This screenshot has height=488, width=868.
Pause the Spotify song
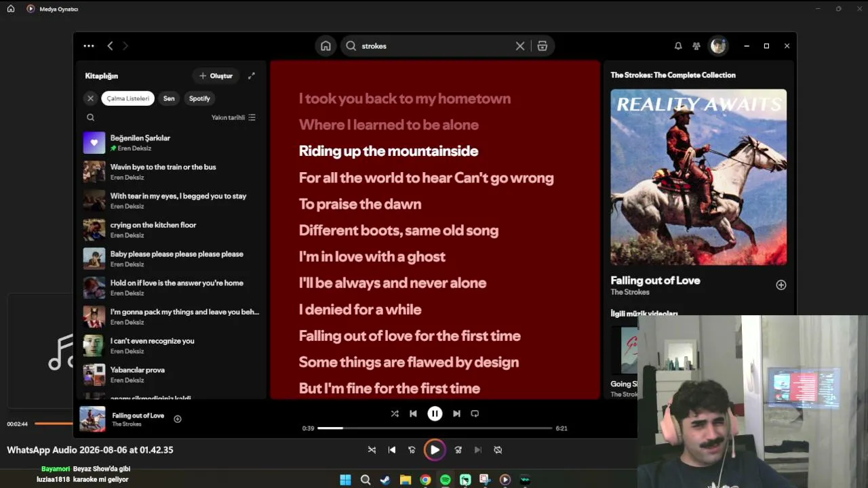coord(435,413)
